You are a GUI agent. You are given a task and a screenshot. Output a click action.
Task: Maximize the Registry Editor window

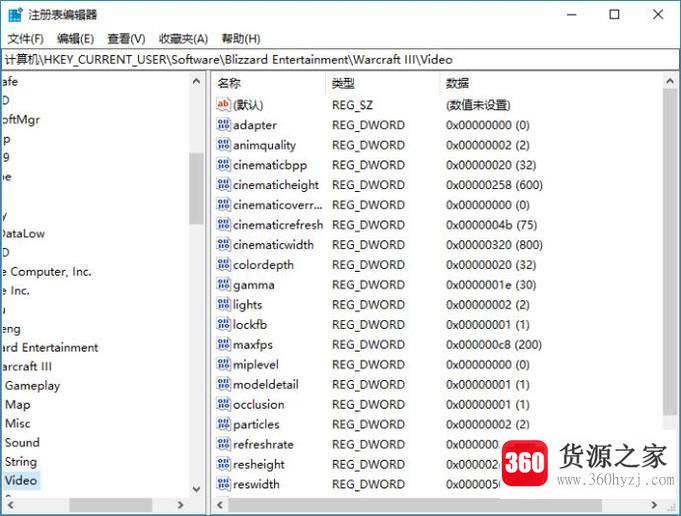click(x=615, y=15)
